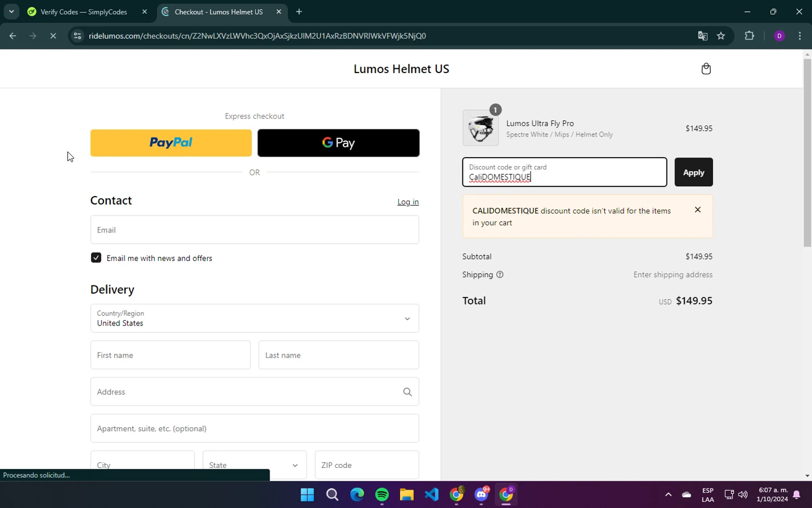Open OneDrive cloud tray icon
This screenshot has height=508, width=812.
pyautogui.click(x=686, y=494)
